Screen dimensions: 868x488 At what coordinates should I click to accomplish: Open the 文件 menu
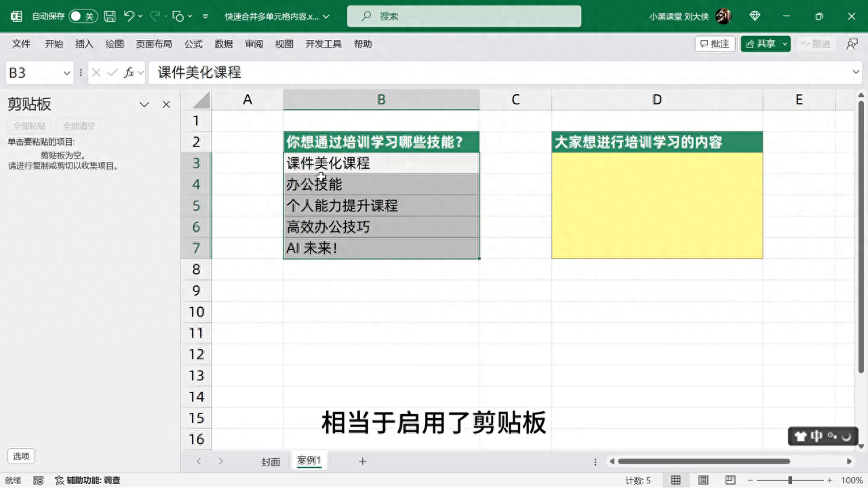[22, 44]
